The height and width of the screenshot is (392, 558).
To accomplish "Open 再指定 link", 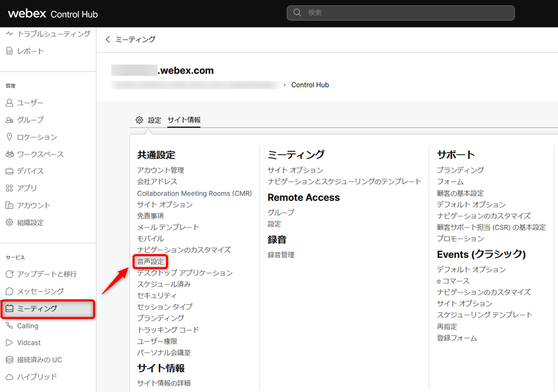I will click(x=447, y=326).
